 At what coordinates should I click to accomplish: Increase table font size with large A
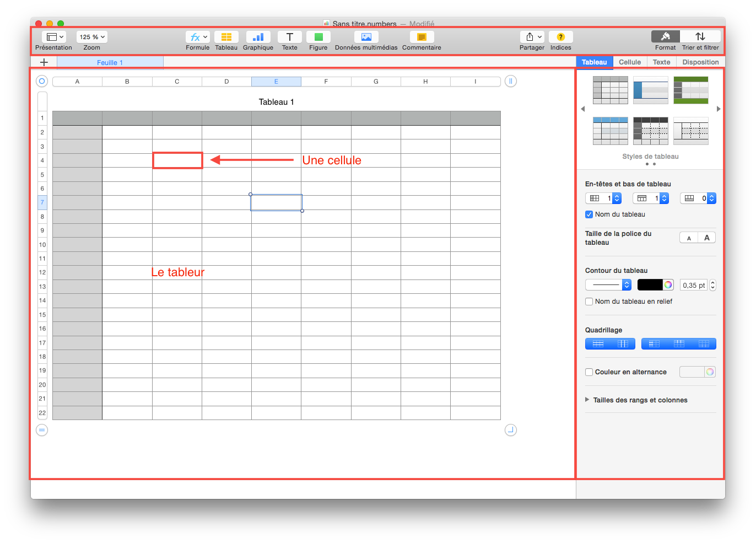click(707, 238)
